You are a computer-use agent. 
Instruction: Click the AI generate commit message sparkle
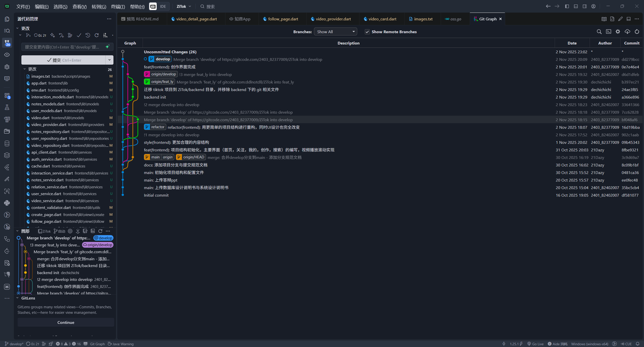(x=107, y=47)
